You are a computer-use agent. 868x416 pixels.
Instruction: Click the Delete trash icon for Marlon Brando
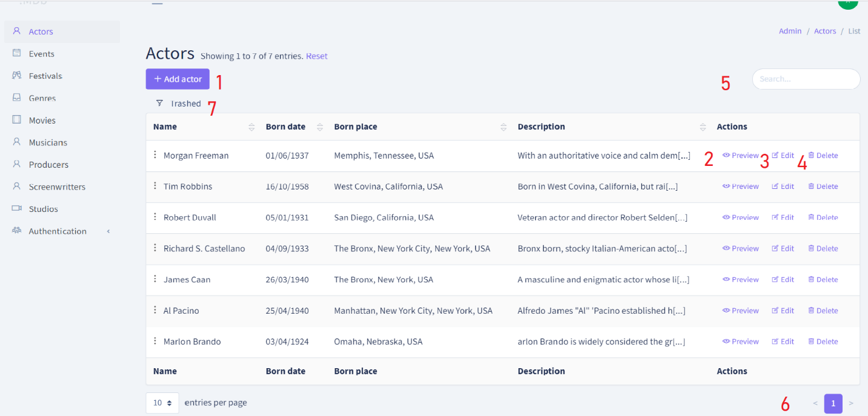[812, 341]
